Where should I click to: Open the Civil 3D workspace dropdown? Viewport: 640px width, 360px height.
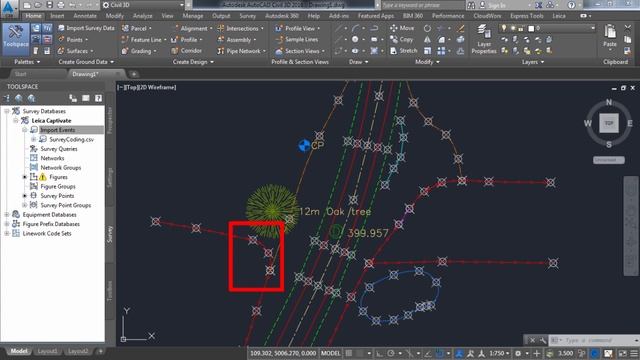click(143, 5)
